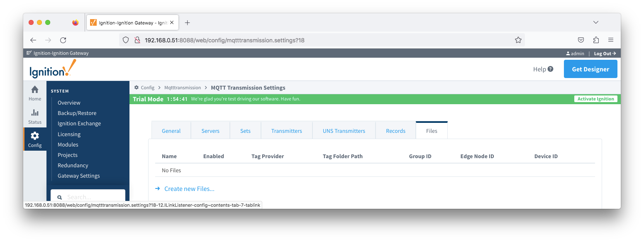Switch to the General tab
644x242 pixels.
[171, 131]
